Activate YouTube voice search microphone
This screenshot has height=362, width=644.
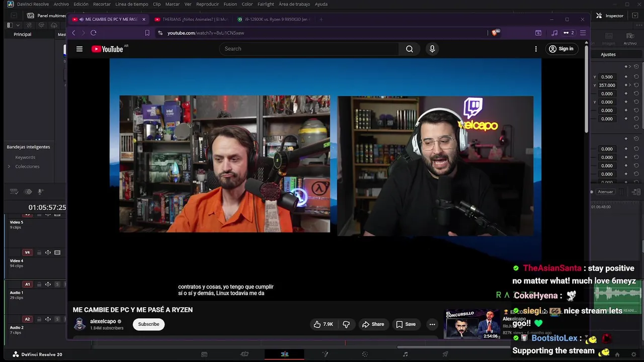432,49
